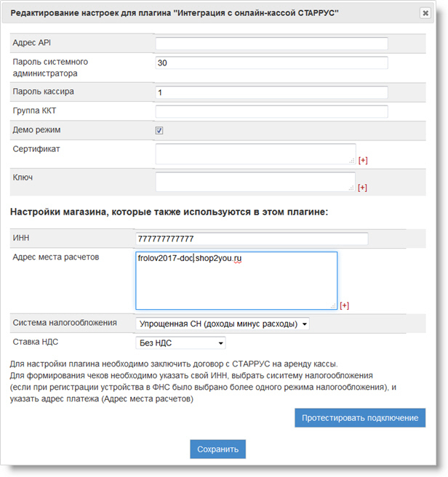Viewport: 448px width, 477px height.
Task: Expand the Ключ field with [+]
Action: tap(362, 188)
